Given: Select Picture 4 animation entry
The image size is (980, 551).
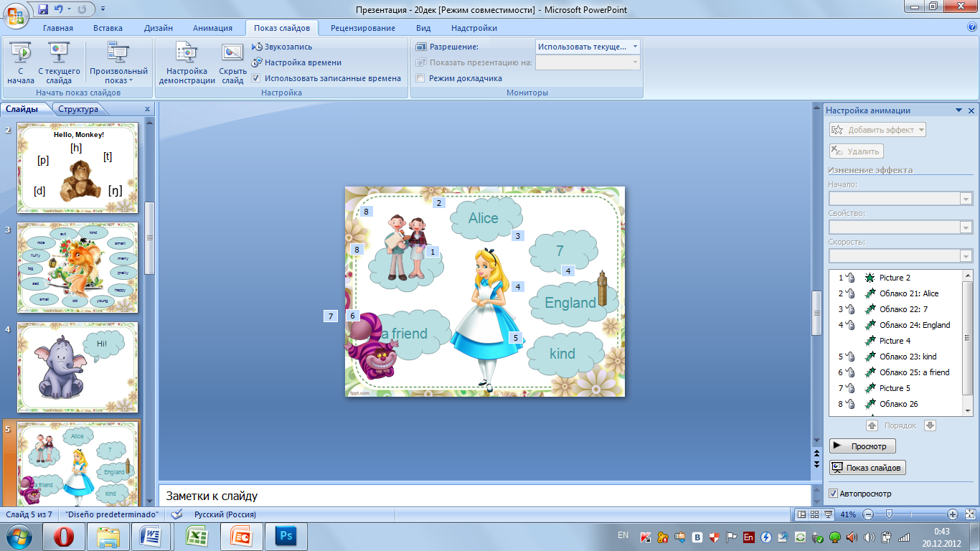Looking at the screenshot, I should tap(895, 341).
